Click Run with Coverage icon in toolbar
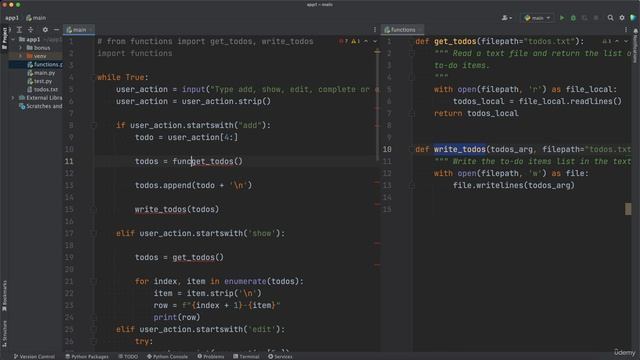The image size is (640, 360). point(584,18)
